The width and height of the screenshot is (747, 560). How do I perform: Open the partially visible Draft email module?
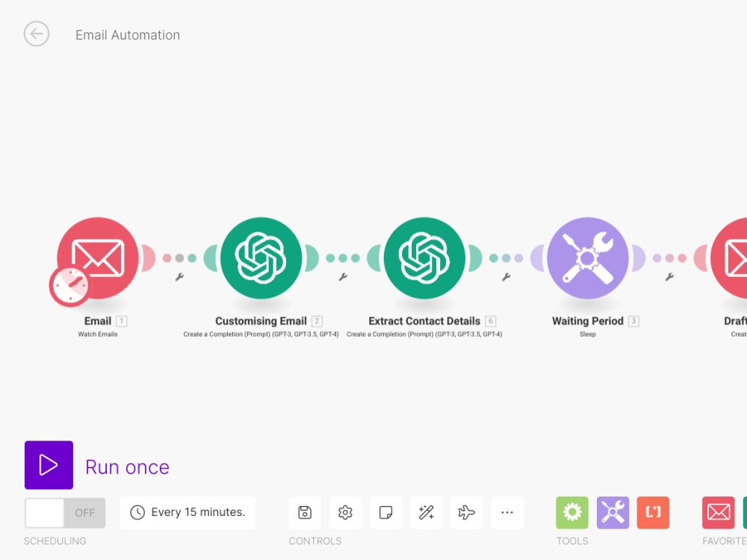pyautogui.click(x=729, y=258)
